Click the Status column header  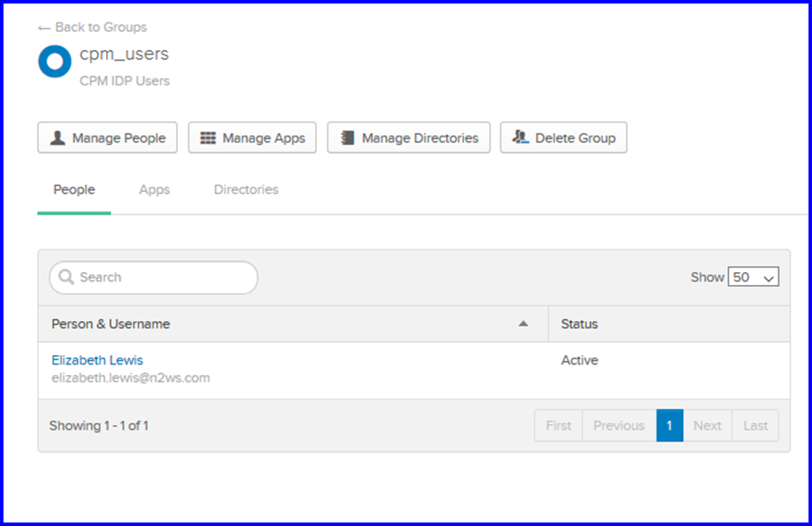click(580, 324)
